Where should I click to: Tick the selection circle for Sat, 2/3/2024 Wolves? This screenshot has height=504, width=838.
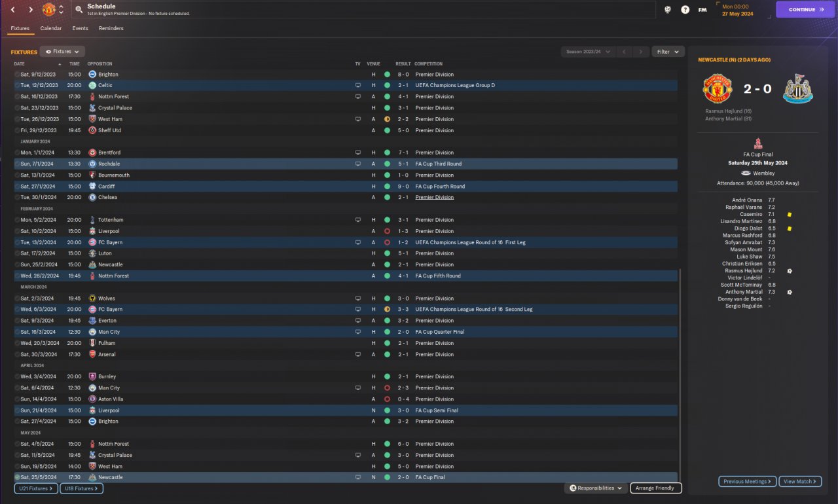tap(17, 298)
